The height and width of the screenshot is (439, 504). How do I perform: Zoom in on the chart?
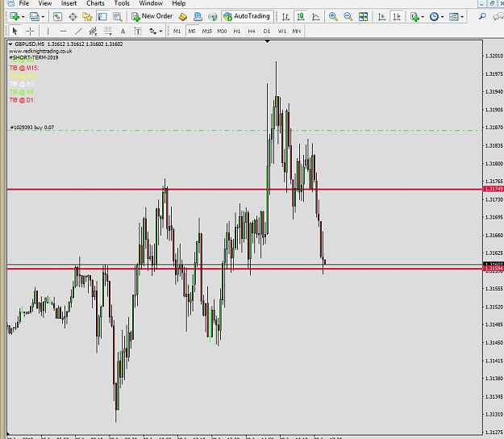(333, 16)
